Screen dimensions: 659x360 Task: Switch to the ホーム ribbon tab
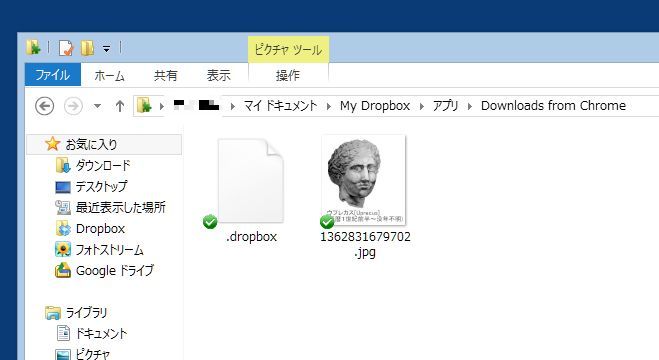pyautogui.click(x=109, y=75)
